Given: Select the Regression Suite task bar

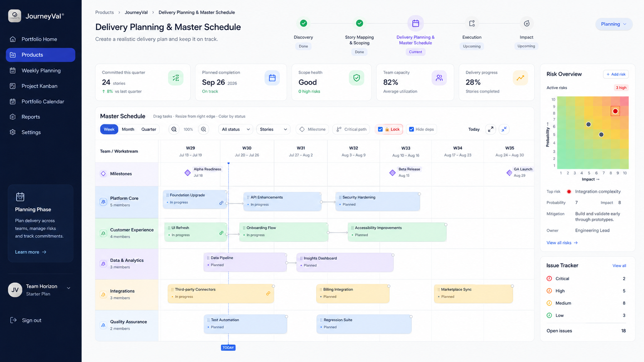Looking at the screenshot, I should (x=364, y=324).
